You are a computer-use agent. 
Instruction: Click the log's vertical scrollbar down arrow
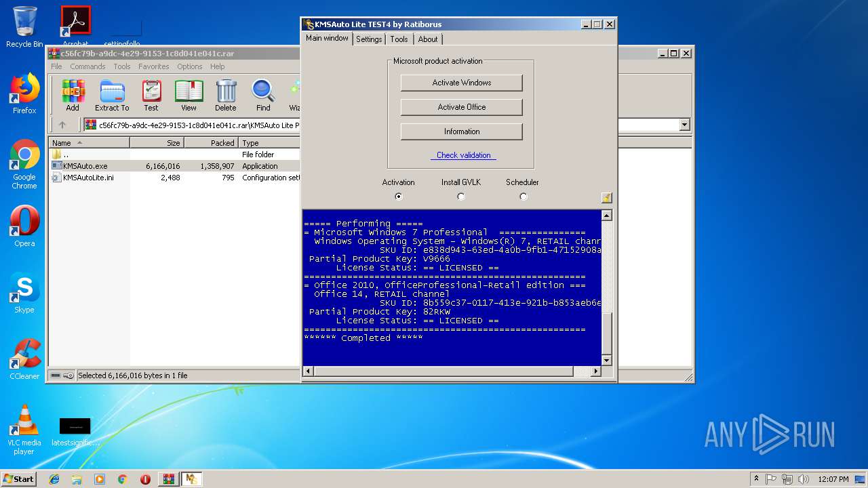click(606, 361)
